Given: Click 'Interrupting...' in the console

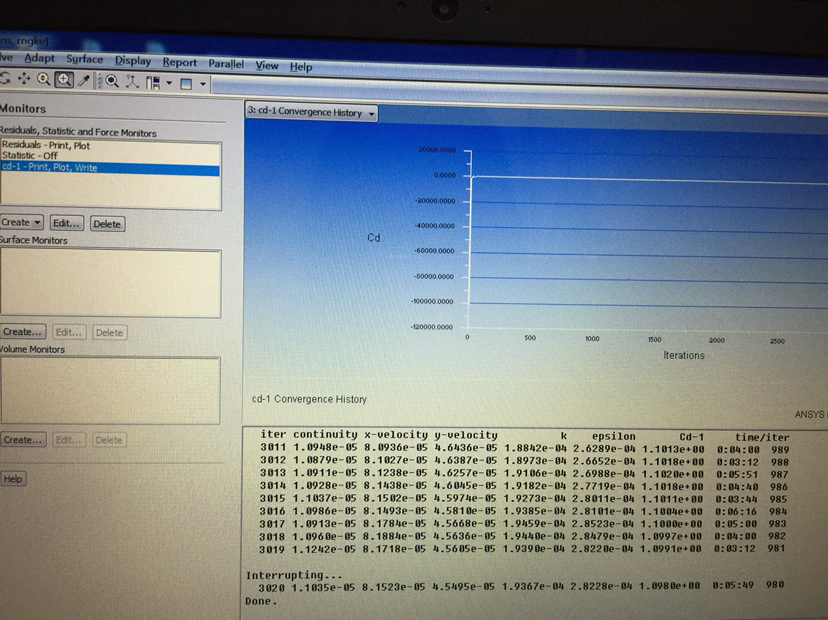Looking at the screenshot, I should (x=294, y=575).
